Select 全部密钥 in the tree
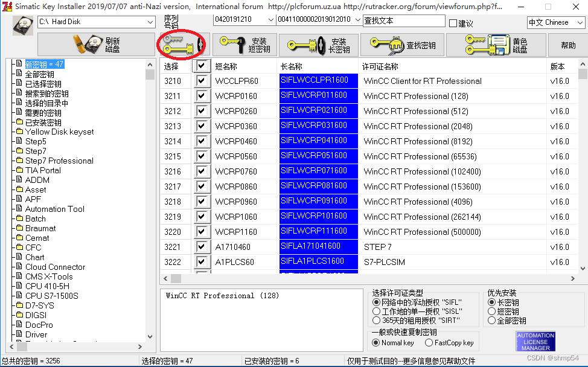588x367 pixels. click(39, 74)
